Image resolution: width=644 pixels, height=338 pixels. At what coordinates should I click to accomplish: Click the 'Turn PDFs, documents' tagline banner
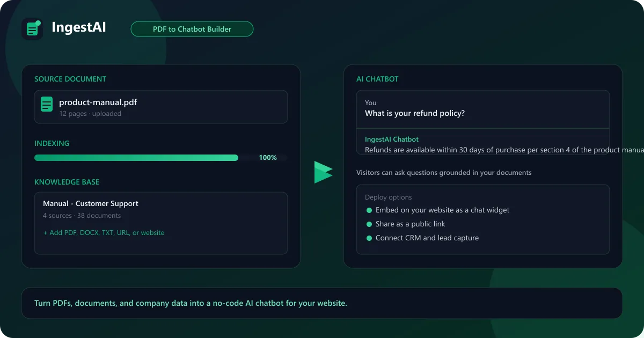322,303
